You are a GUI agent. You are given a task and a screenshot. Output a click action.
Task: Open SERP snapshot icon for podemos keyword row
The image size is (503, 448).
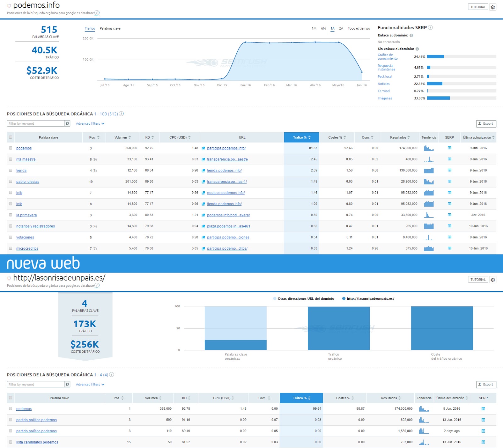tap(449, 148)
